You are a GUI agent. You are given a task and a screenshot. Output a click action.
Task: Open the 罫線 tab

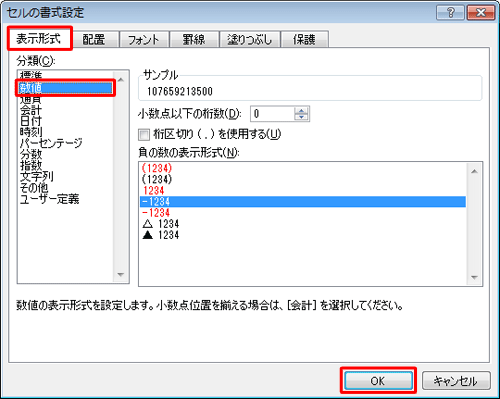[x=194, y=39]
